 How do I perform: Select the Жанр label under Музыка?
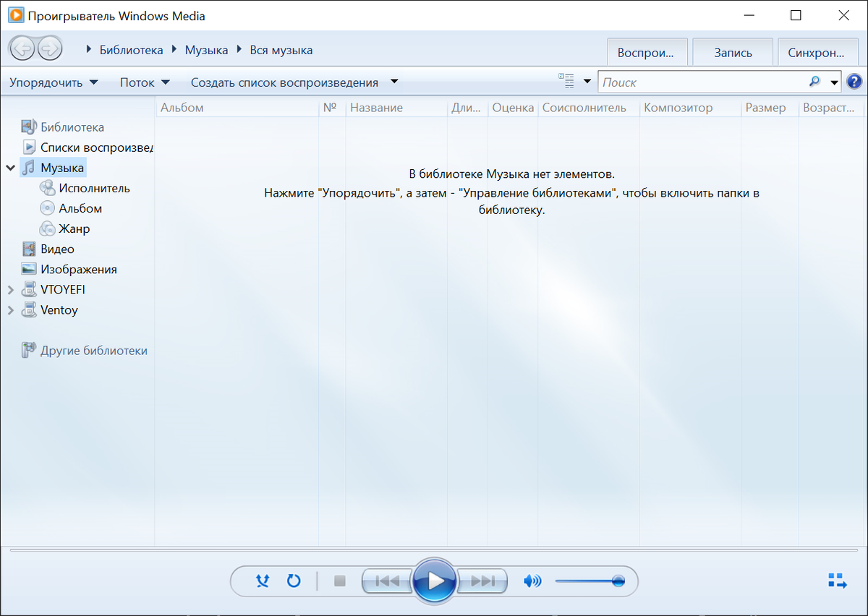75,228
